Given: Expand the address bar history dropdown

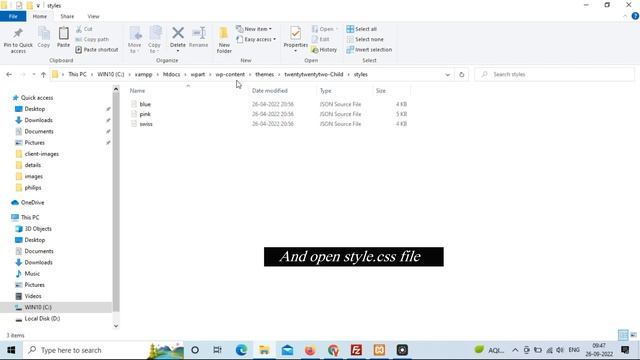Looking at the screenshot, I should [447, 75].
